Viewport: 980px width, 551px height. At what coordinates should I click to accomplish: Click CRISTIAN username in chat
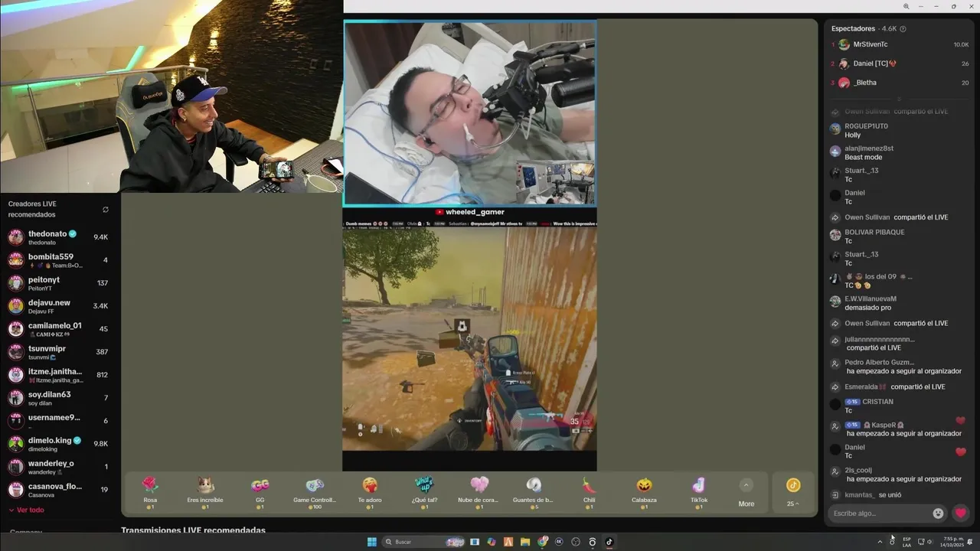[x=877, y=402]
